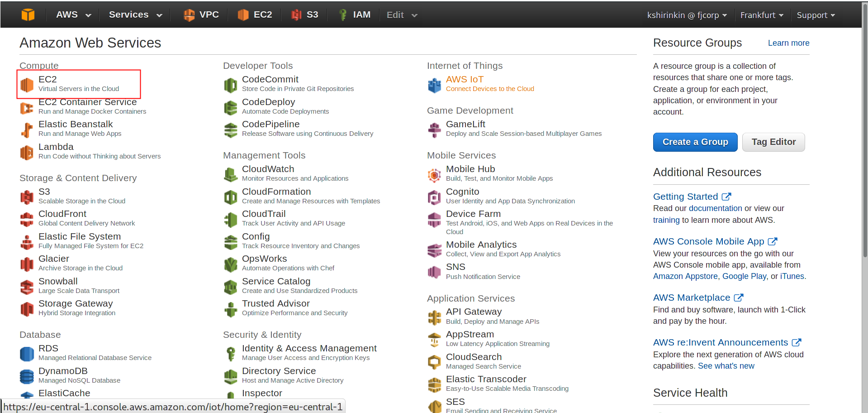Click the CloudWatch icon
Screen dimensions: 868x413
click(x=231, y=175)
